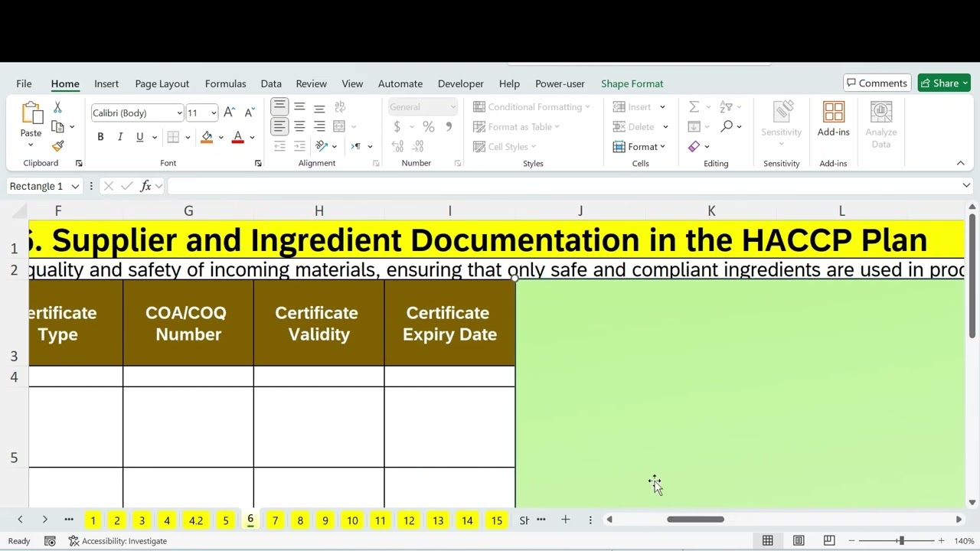Image resolution: width=980 pixels, height=551 pixels.
Task: Open the Fill down tool in Editing
Action: pos(694,126)
